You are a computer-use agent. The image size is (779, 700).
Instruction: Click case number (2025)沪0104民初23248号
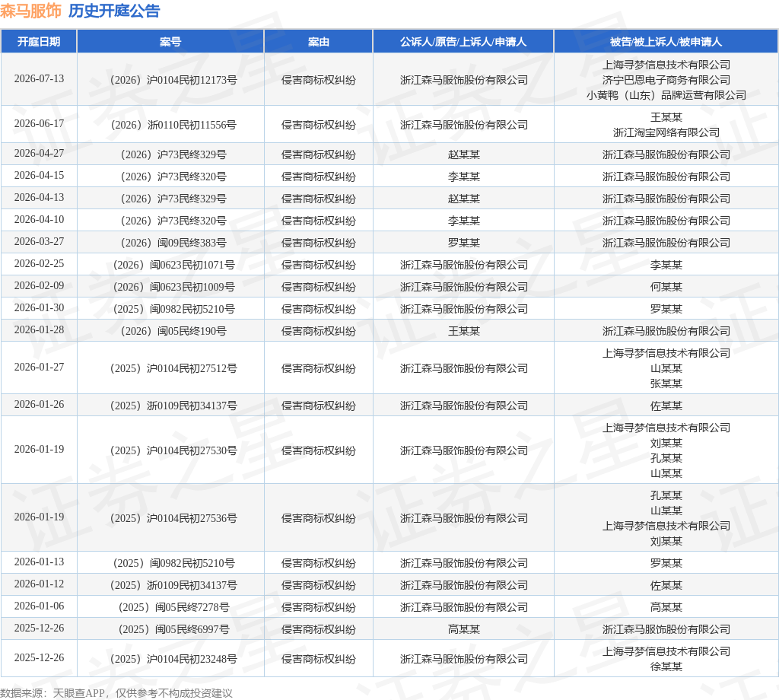pyautogui.click(x=173, y=659)
